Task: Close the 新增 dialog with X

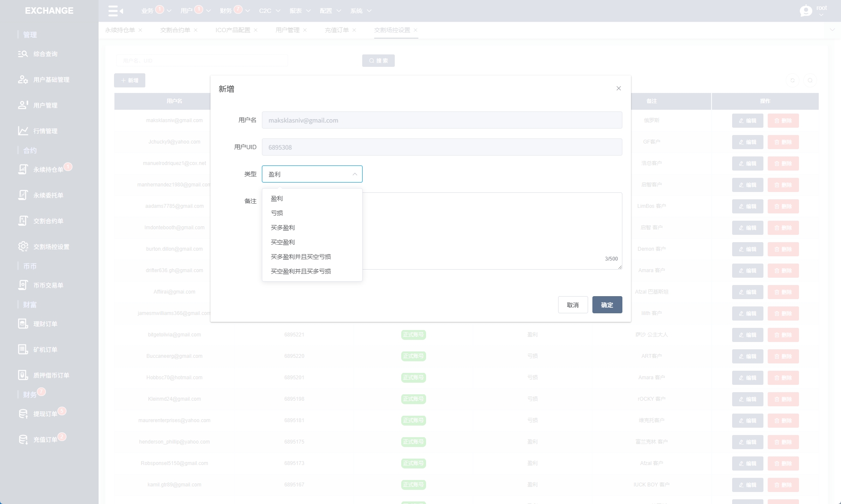Action: 619,88
